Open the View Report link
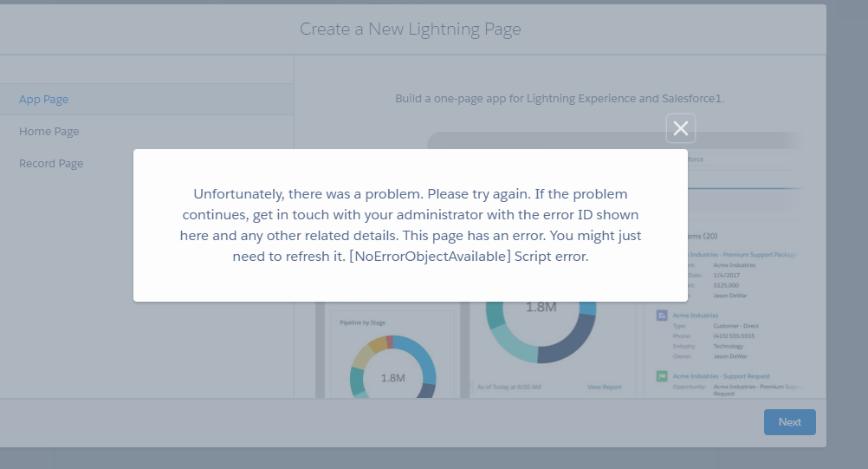Viewport: 868px width, 469px height. click(604, 387)
